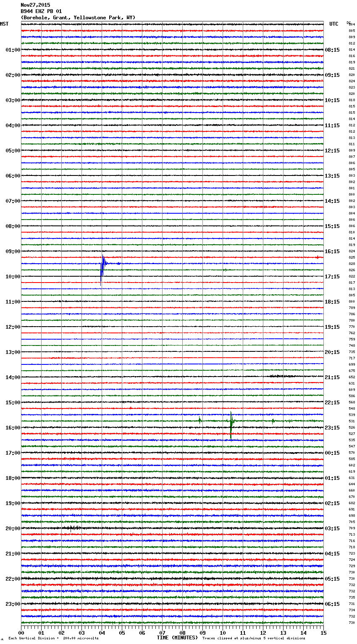This screenshot has width=357, height=644.
Task: Select the 02:00 MST time label
Action: tap(13, 75)
